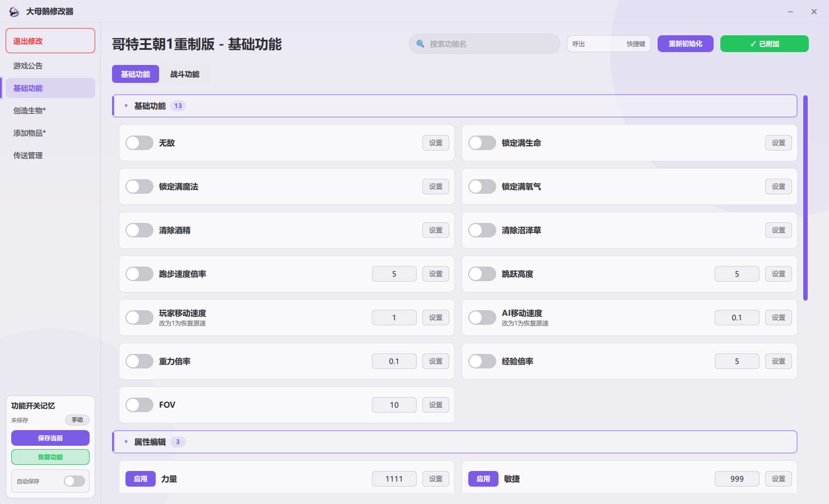829x504 pixels.
Task: Open 设置 for 敏捷
Action: [779, 479]
